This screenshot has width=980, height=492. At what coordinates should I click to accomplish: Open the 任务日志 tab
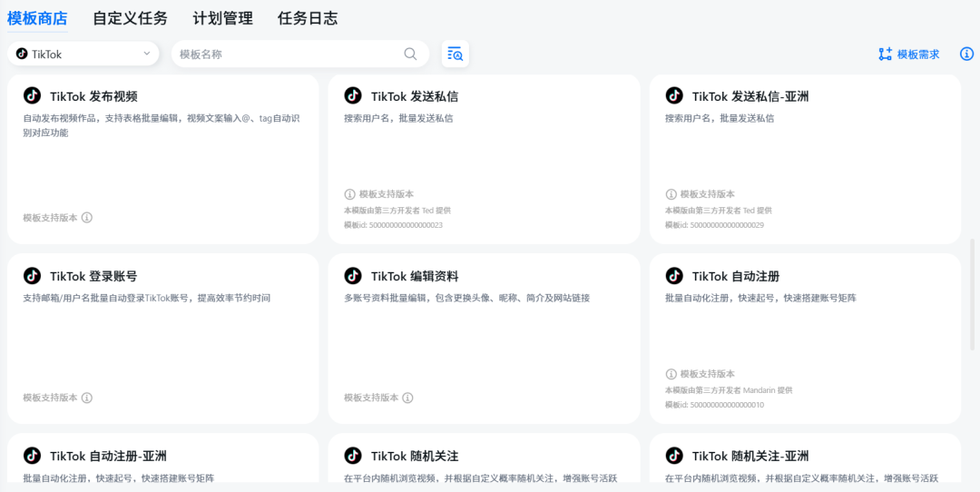point(308,18)
